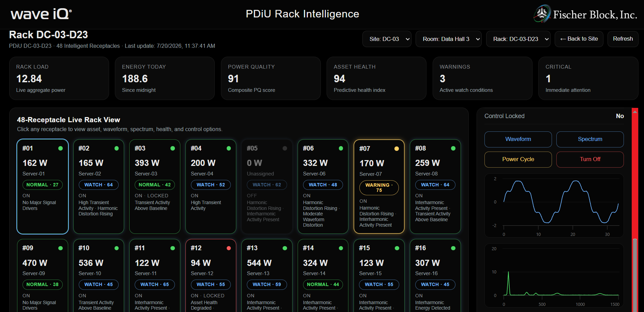Open critical receptacle #12 Server-12
The height and width of the screenshot is (312, 644).
coord(211,275)
